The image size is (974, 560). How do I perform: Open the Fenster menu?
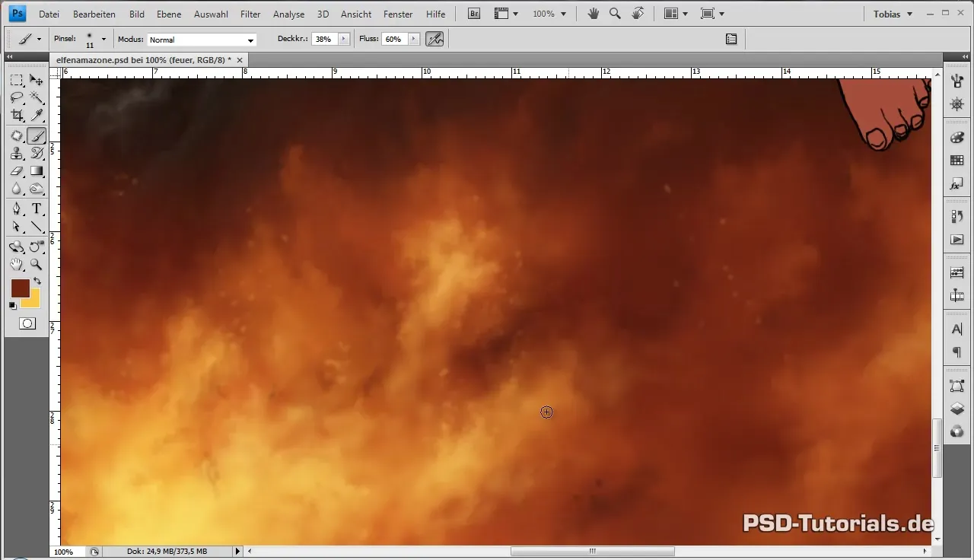click(x=398, y=14)
